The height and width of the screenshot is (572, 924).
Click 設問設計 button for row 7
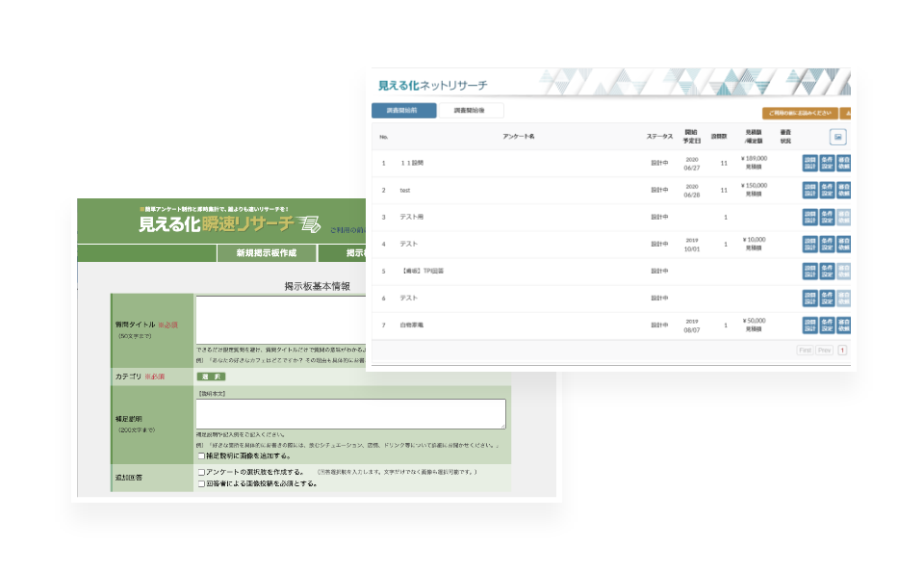(x=809, y=325)
